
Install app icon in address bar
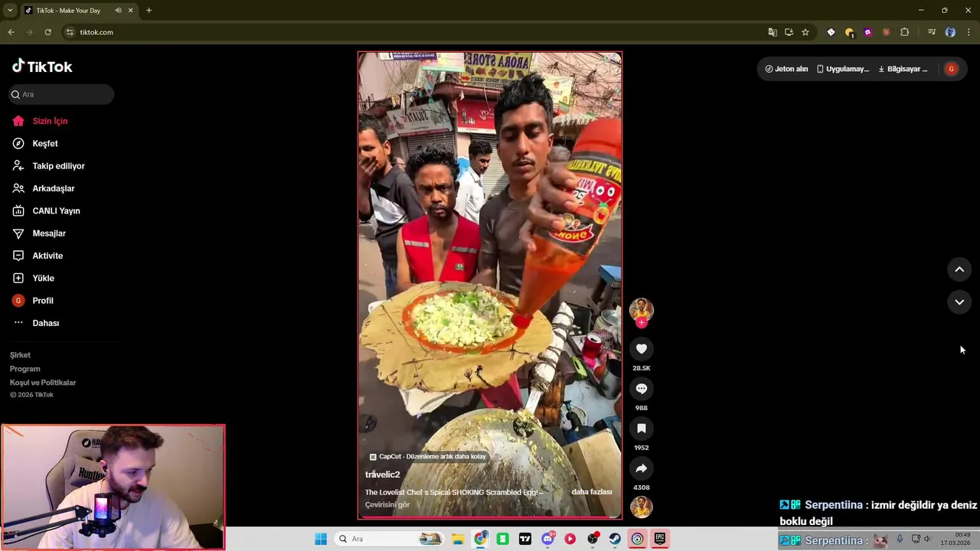[789, 32]
